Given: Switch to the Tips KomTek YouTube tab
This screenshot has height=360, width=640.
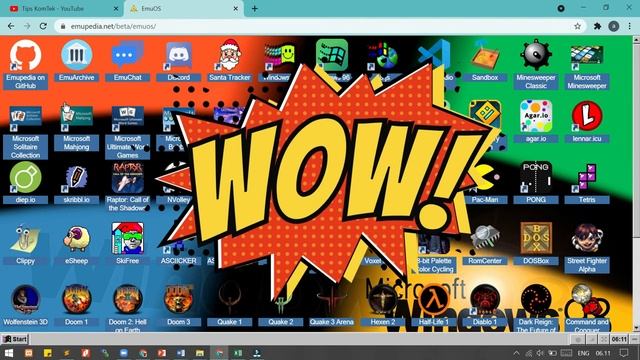Looking at the screenshot, I should point(61,9).
